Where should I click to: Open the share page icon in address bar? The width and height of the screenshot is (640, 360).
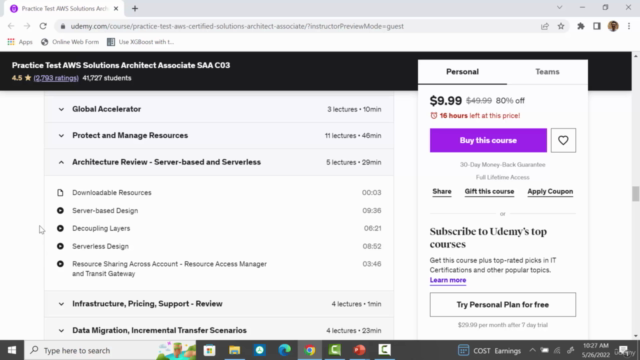(544, 26)
